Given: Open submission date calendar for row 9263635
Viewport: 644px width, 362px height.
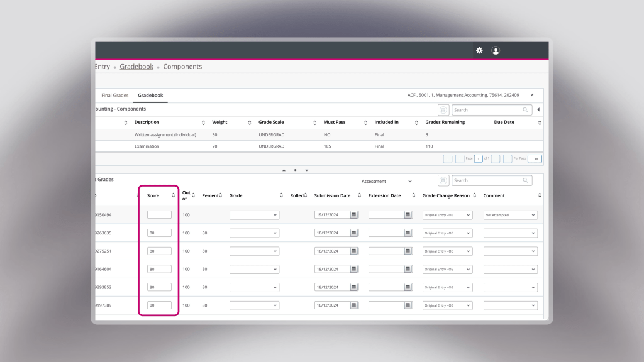Looking at the screenshot, I should coord(354,233).
